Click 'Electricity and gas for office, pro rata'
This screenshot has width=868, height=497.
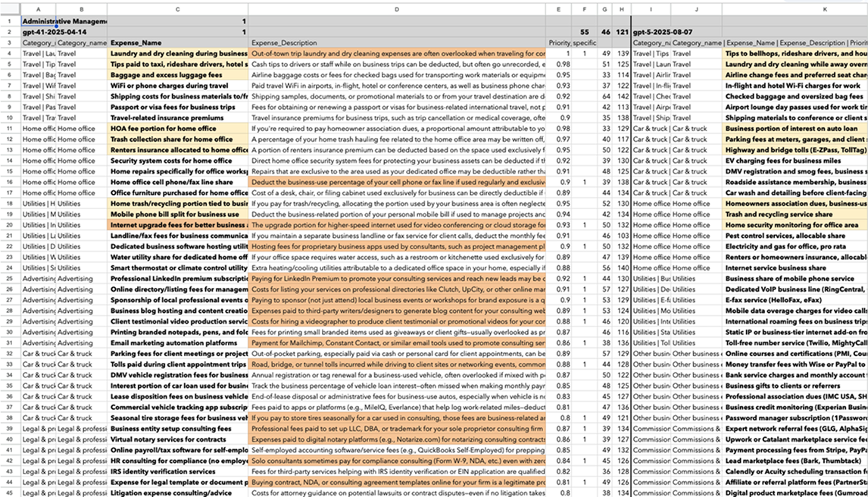point(795,246)
